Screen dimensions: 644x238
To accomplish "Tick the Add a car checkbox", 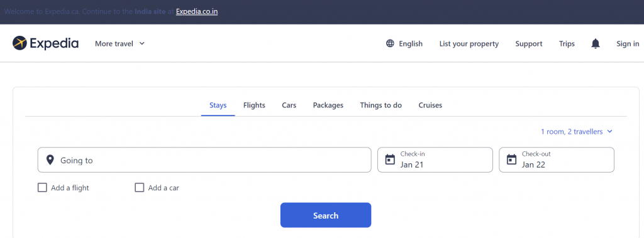I will (x=140, y=188).
